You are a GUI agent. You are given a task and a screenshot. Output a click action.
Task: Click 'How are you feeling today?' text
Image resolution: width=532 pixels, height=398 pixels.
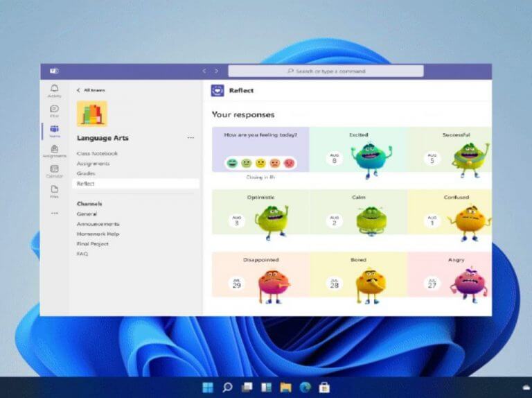[x=260, y=135]
